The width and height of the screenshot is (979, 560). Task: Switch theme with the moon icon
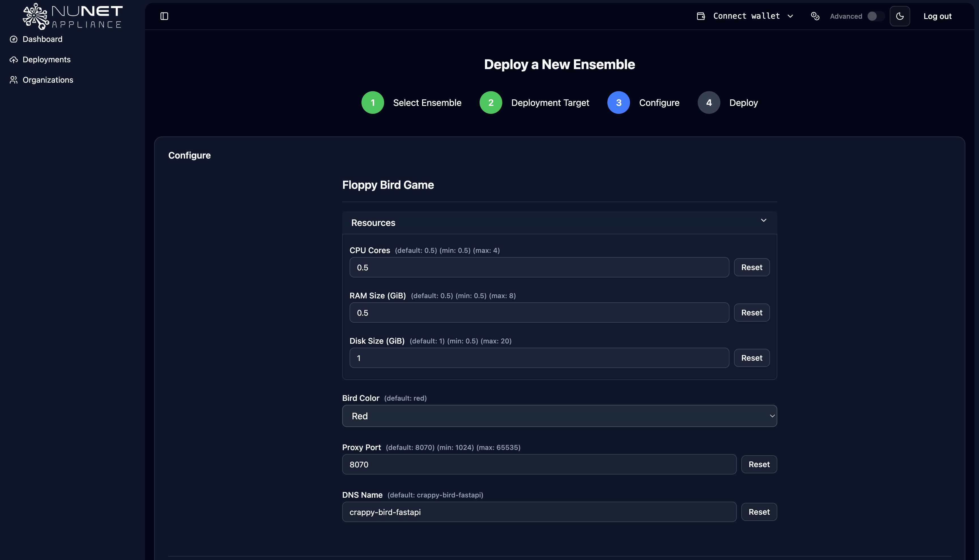[900, 16]
